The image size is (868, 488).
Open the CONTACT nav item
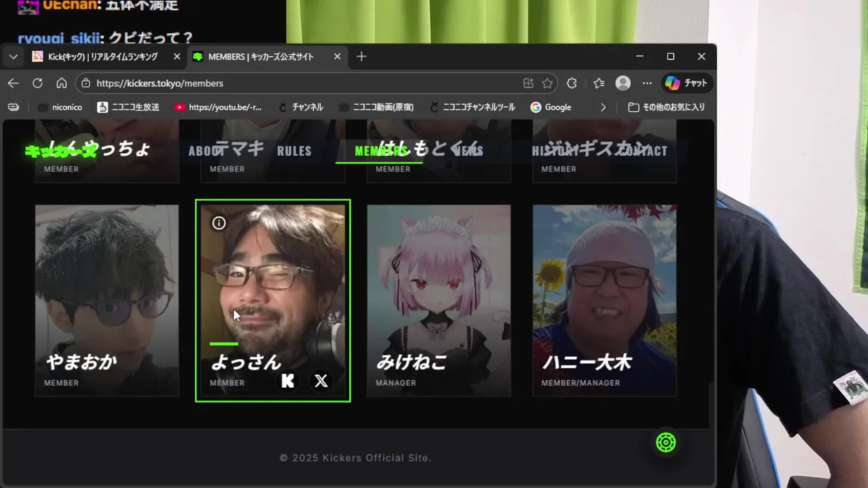click(x=642, y=151)
